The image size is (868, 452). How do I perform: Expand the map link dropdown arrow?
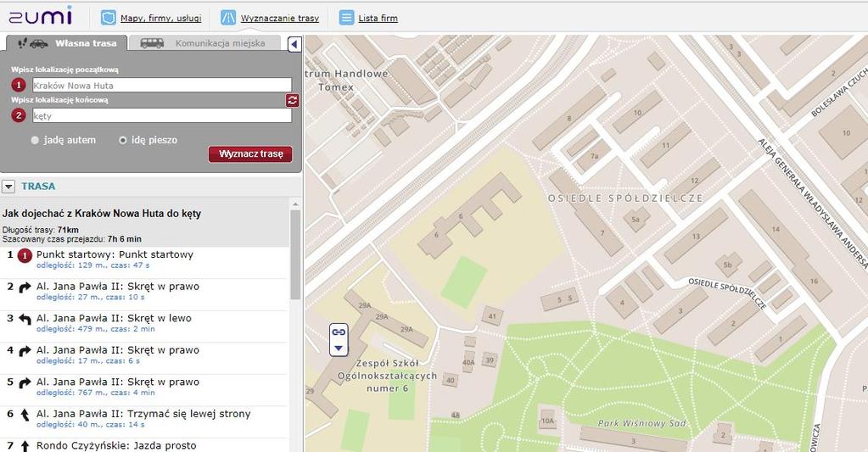(x=339, y=349)
